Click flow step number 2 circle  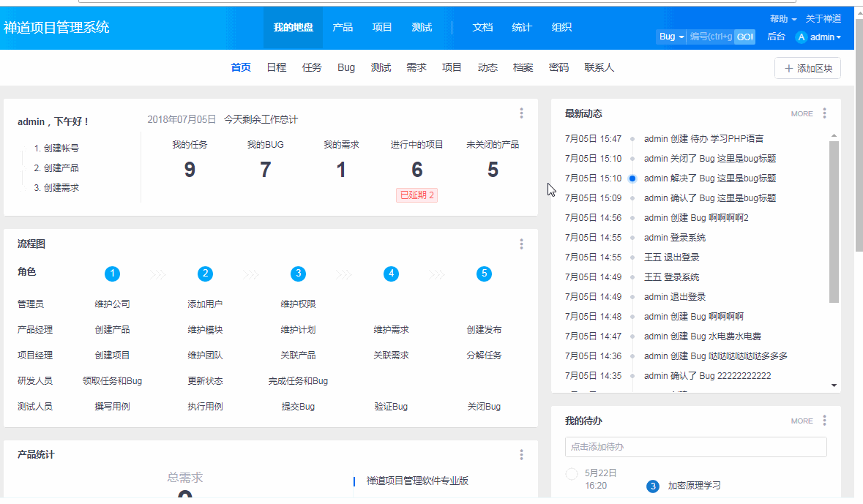click(x=205, y=274)
